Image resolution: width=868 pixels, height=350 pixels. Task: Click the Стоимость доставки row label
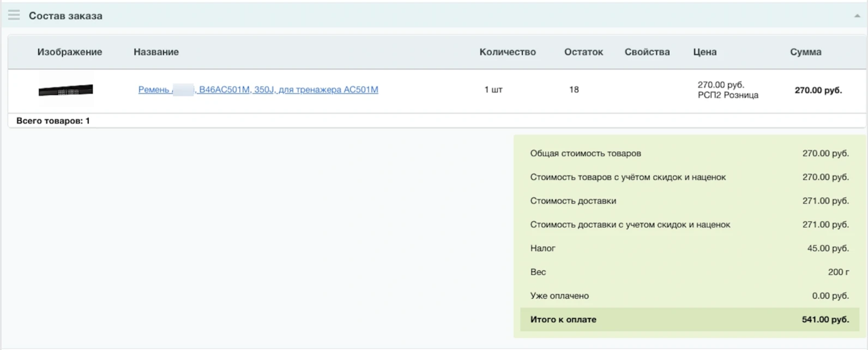coord(572,201)
